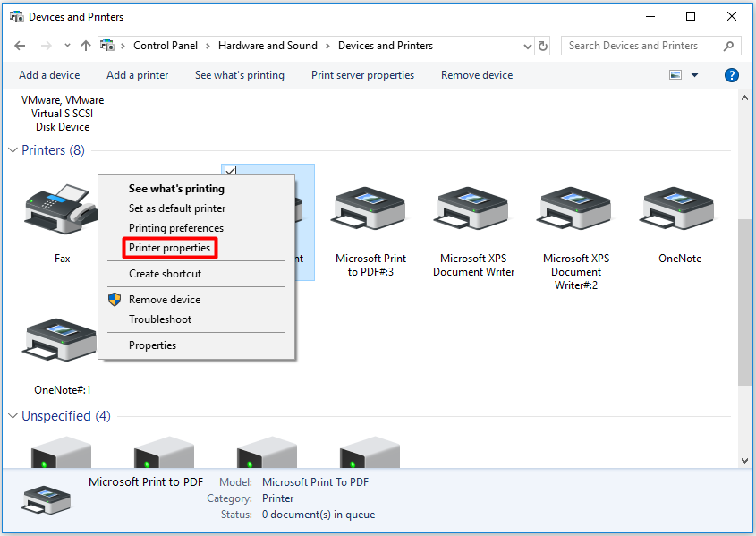
Task: Click Add a device in the toolbar
Action: click(x=49, y=75)
